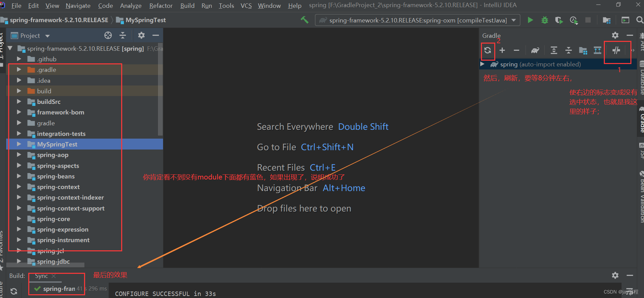This screenshot has height=298, width=644.
Task: Open Project panel settings gear
Action: pyautogui.click(x=141, y=35)
